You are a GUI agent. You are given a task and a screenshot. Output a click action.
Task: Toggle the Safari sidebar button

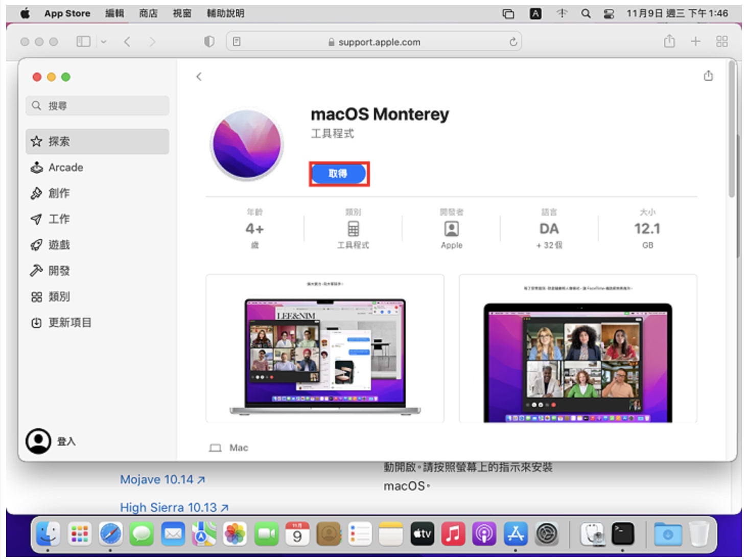(83, 42)
